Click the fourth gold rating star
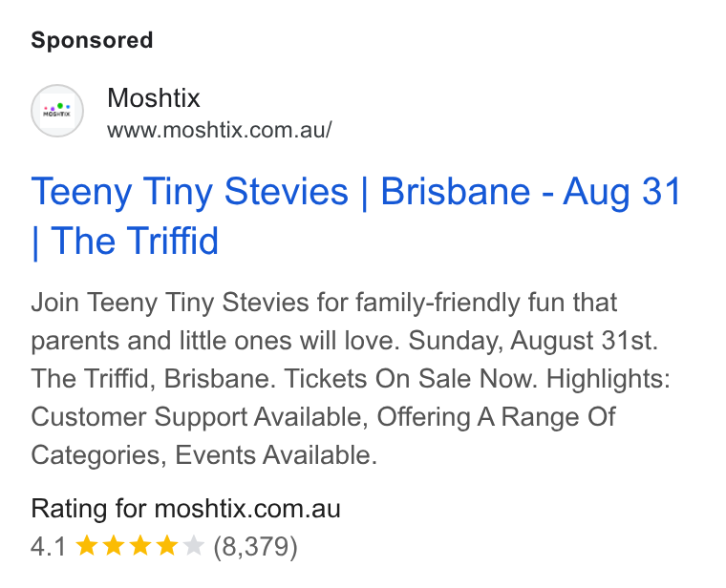Image resolution: width=726 pixels, height=588 pixels. (167, 545)
